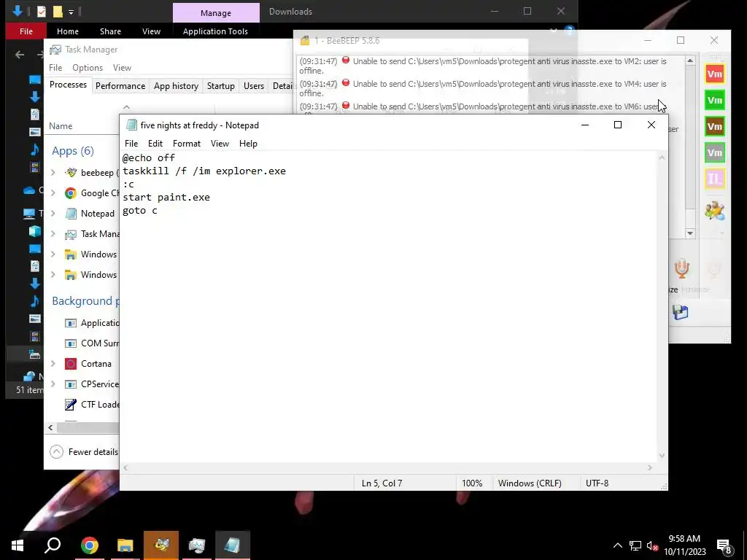Open the BeeBEEP group chat users icon
Viewport: 747px width, 560px height.
(715, 211)
